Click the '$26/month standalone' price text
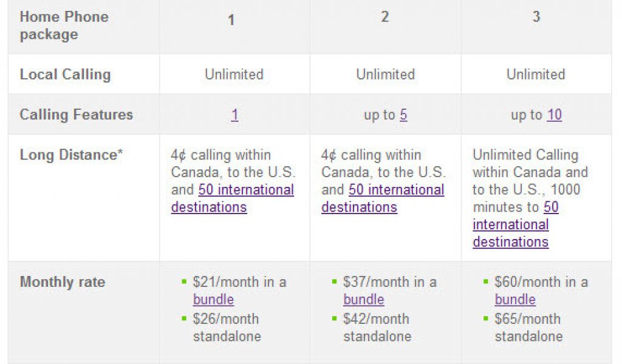The width and height of the screenshot is (622, 364). point(227,328)
